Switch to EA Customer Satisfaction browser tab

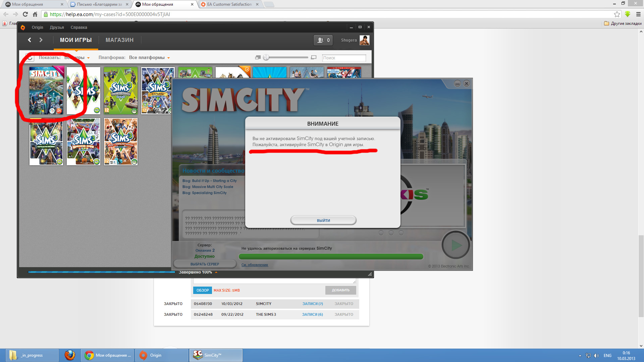229,4
